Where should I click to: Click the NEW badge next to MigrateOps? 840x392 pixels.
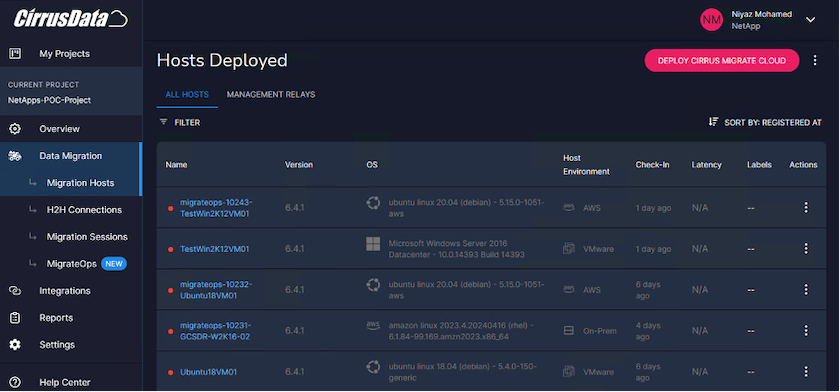point(114,264)
